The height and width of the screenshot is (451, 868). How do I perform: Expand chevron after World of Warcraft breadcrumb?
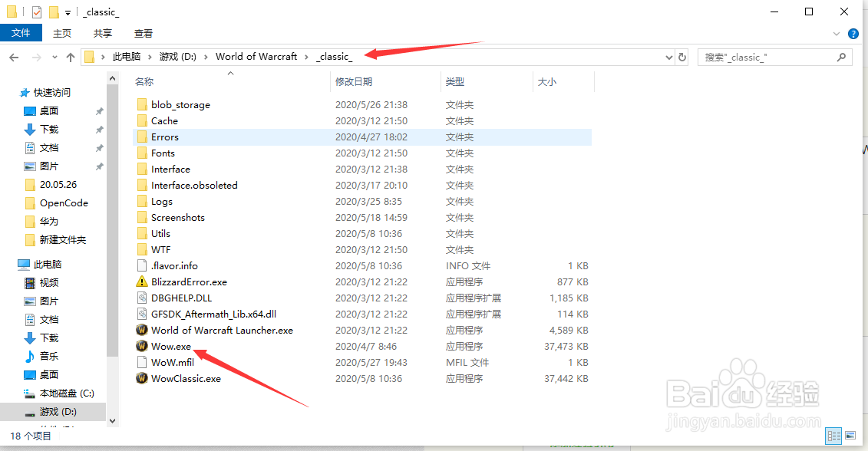coord(306,57)
